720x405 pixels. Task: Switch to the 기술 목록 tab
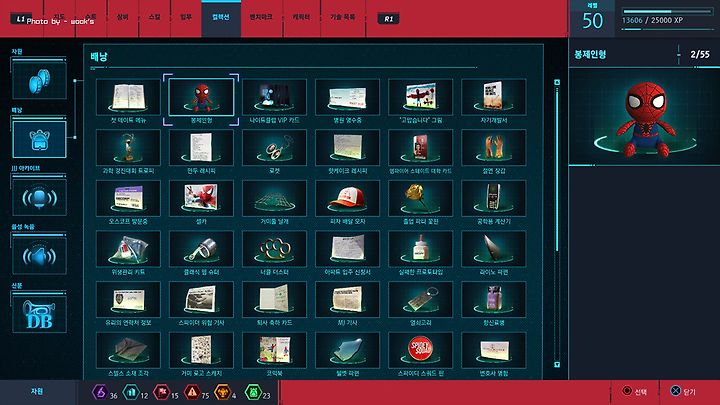(343, 17)
